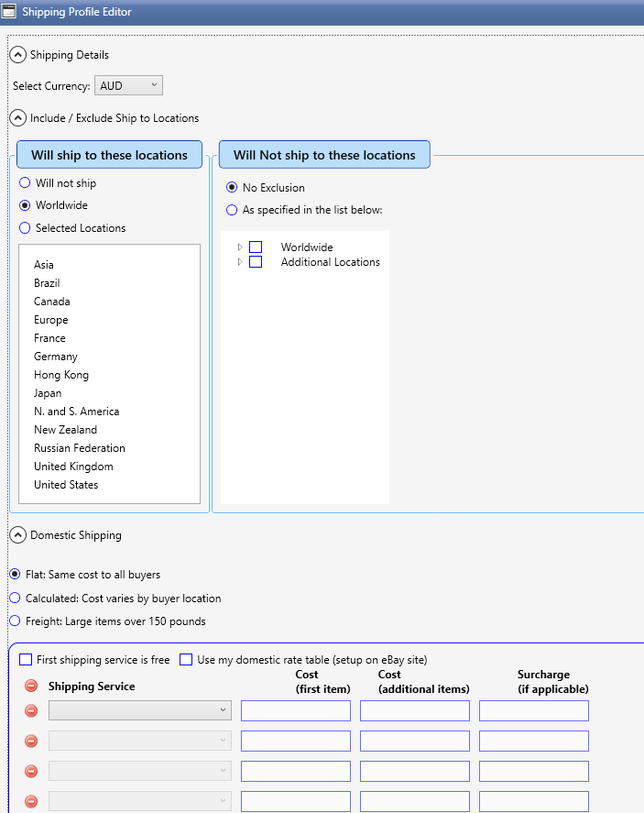The image size is (644, 813).
Task: Click second row Cost (first item) field
Action: click(296, 741)
